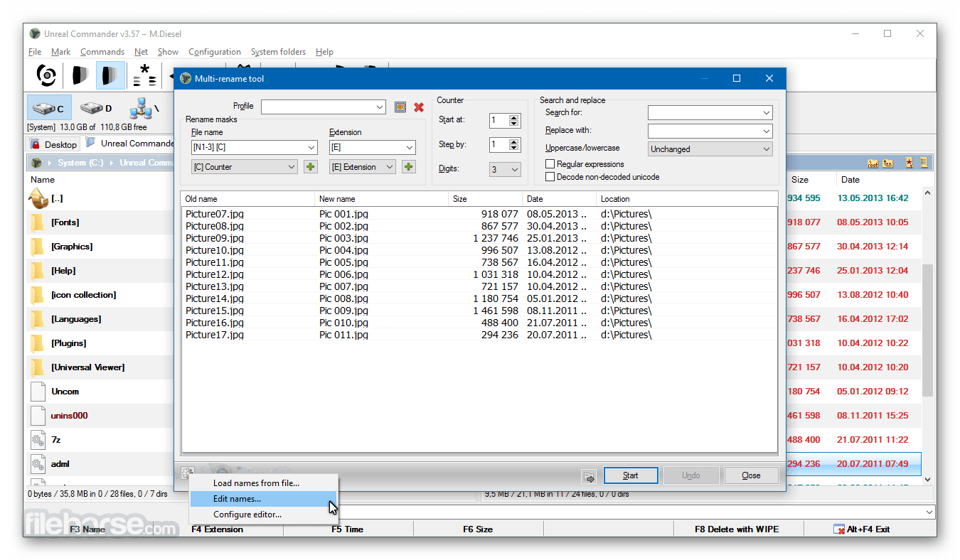Enable Decode non-decoded unicode checkbox
This screenshot has height=560, width=960.
(550, 177)
